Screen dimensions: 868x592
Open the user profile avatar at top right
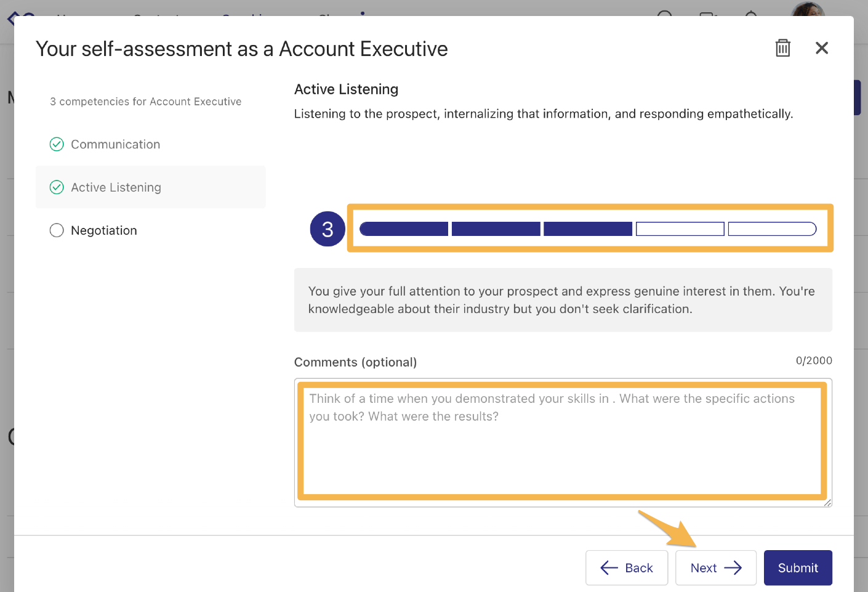coord(806,9)
